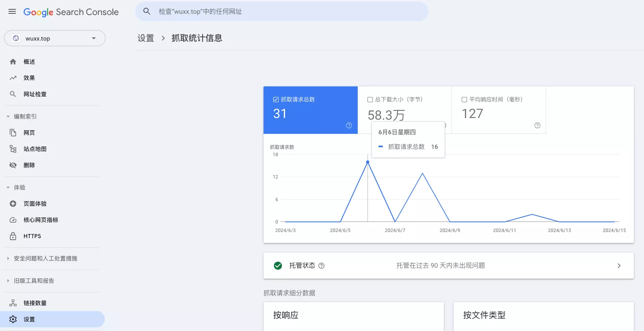This screenshot has height=331, width=644.
Task: Click the gauge icon for 核心网页指标
Action: pos(13,220)
